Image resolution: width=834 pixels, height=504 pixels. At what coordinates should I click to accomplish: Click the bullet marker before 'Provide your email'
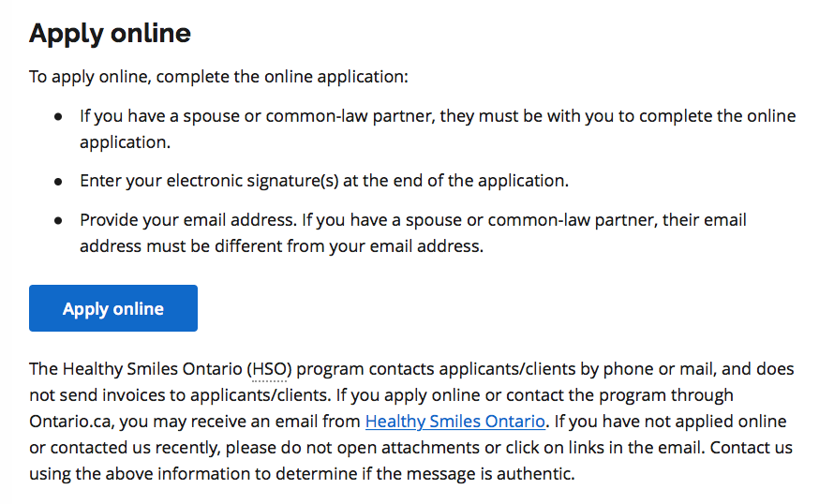tap(58, 221)
